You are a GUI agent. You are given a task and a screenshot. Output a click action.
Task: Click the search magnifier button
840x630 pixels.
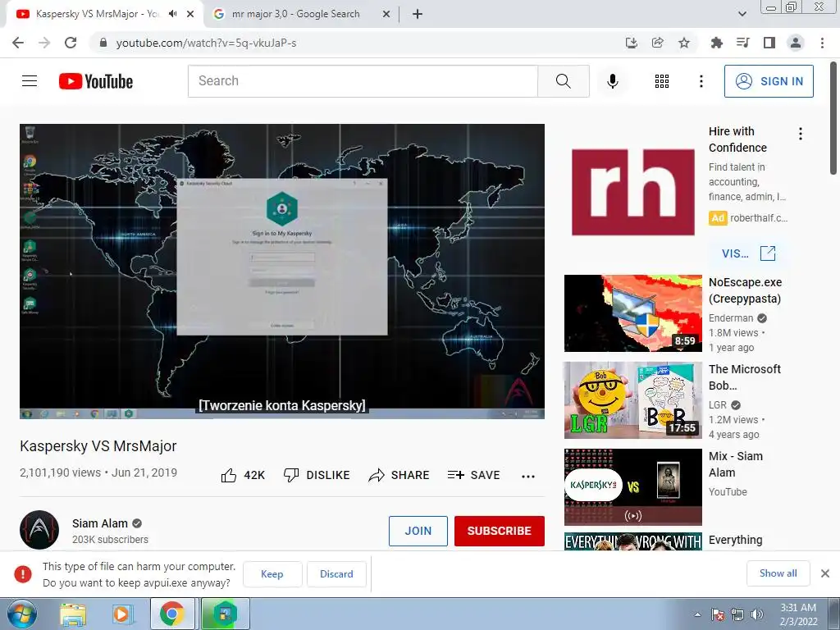pyautogui.click(x=563, y=81)
